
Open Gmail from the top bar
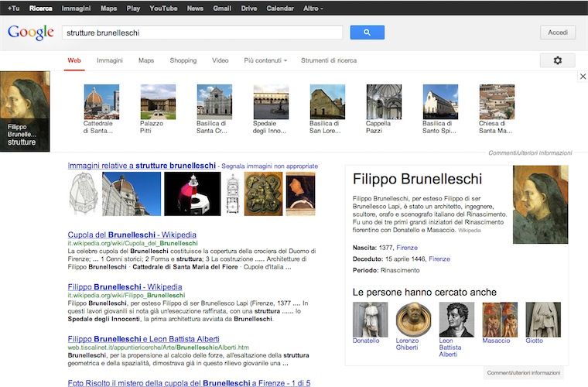(x=222, y=9)
